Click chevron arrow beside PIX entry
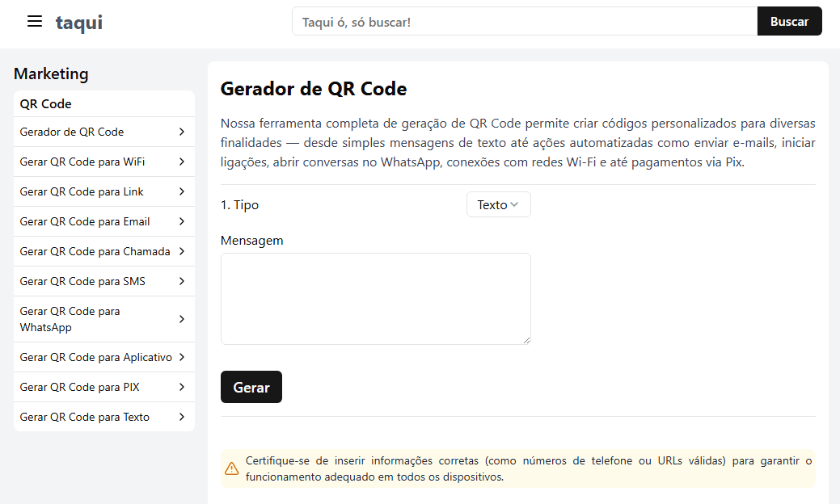 (x=182, y=387)
